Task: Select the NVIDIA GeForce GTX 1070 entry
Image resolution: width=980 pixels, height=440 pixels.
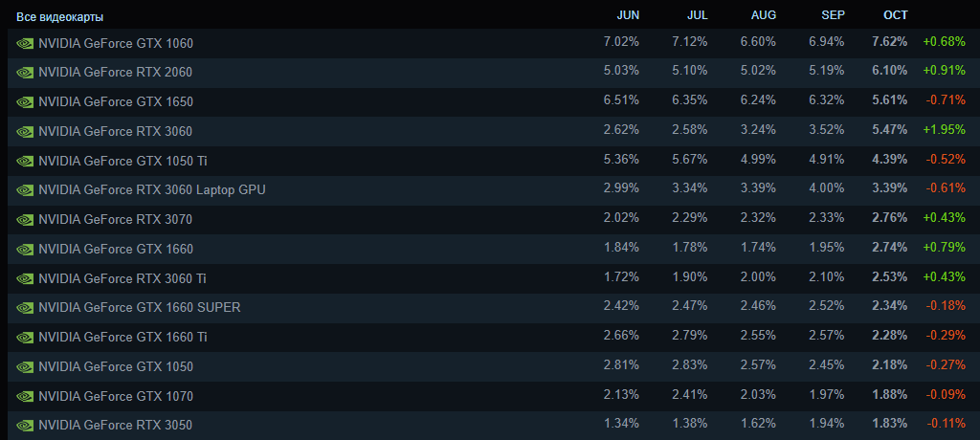Action: pyautogui.click(x=116, y=396)
